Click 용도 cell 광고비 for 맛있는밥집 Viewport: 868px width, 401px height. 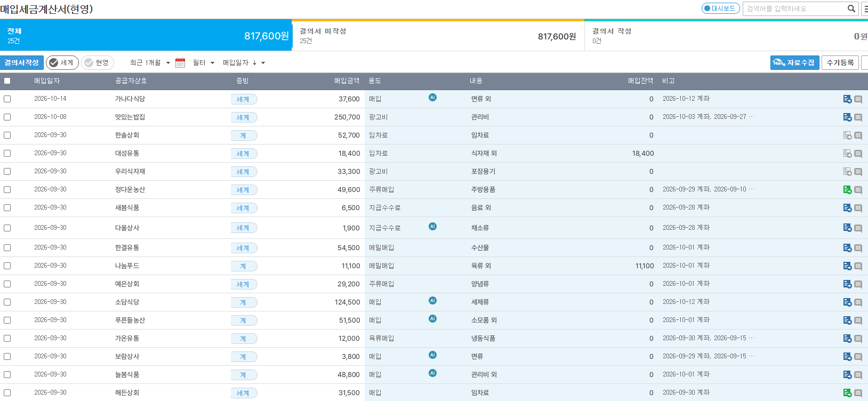(x=378, y=117)
